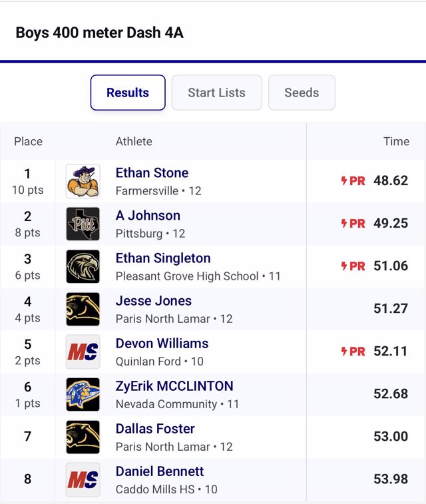Open the Pleasant Grove hawk logo
426x504 pixels.
83,266
